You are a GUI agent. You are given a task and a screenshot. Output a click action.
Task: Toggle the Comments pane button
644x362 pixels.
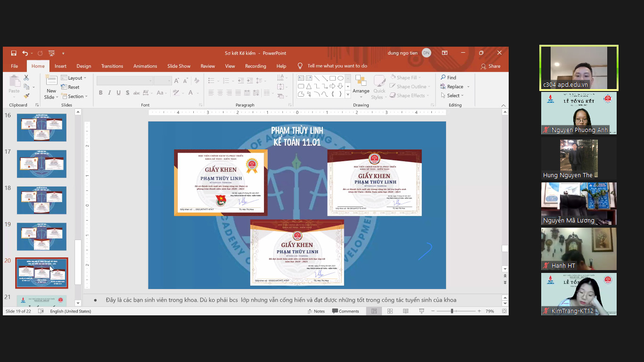click(x=346, y=311)
